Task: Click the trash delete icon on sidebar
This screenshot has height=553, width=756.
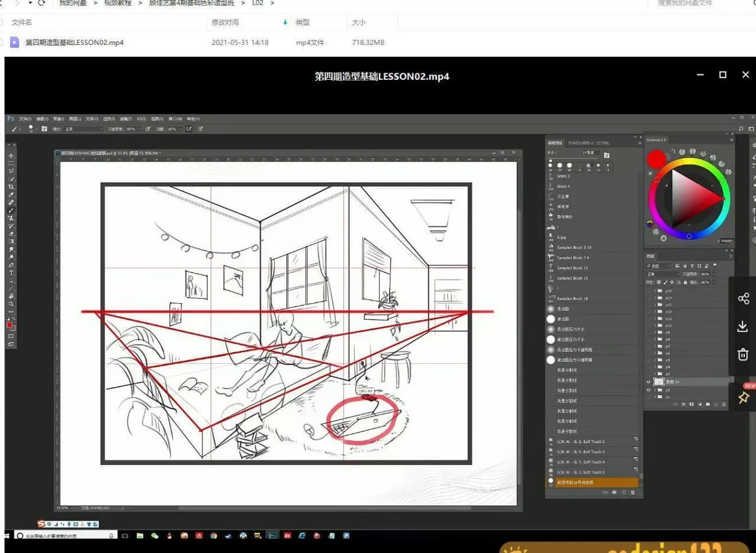Action: tap(743, 354)
